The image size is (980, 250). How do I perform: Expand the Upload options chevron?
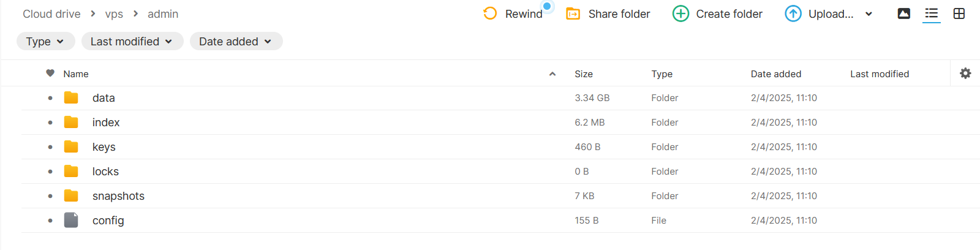pos(869,14)
